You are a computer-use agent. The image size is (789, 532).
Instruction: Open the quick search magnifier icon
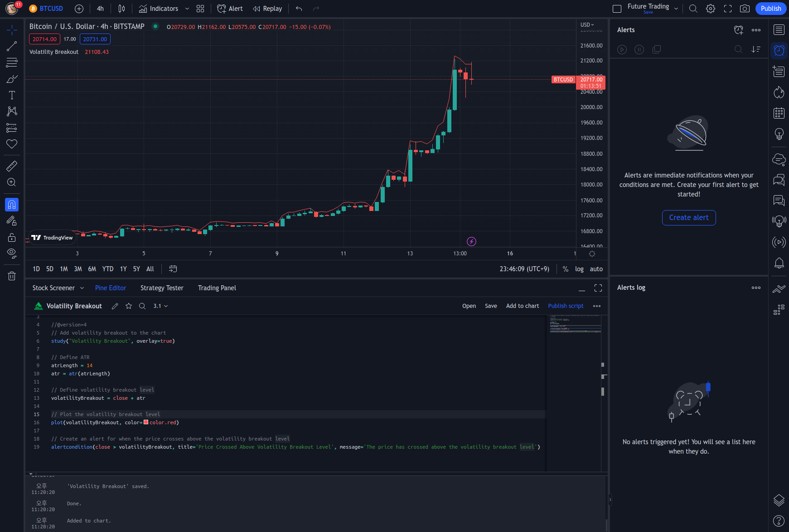[693, 9]
